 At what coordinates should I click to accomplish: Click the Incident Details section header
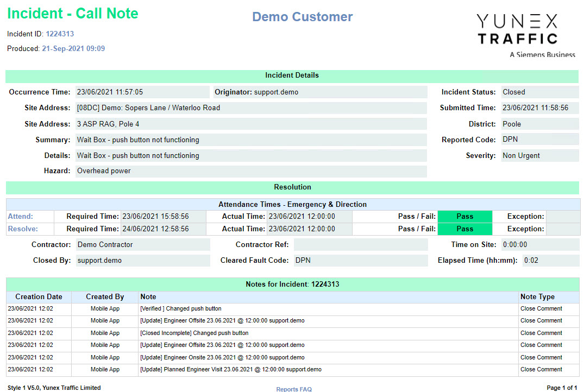(x=292, y=76)
